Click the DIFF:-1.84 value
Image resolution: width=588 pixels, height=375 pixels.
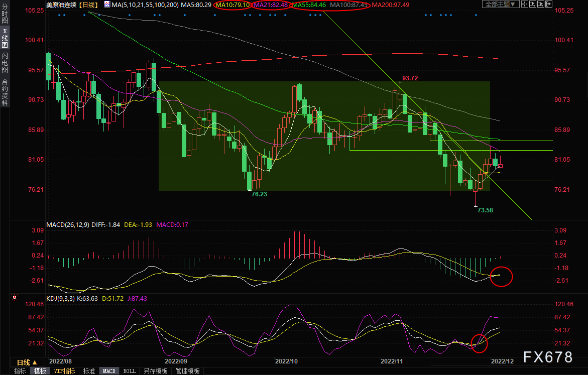[106, 224]
